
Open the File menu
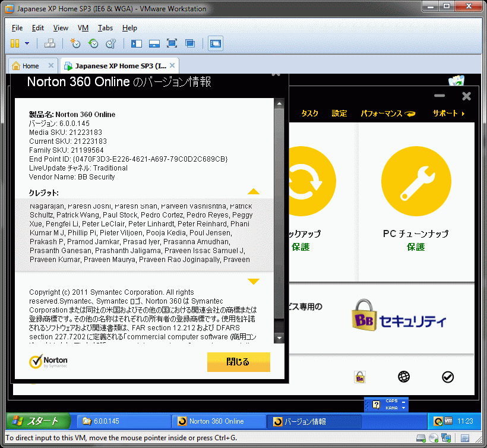point(17,28)
